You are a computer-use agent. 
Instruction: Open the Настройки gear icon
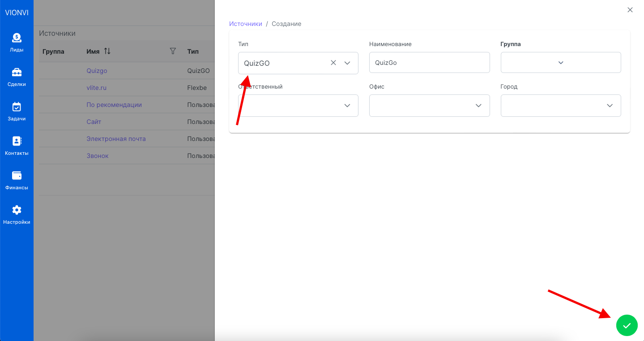click(17, 210)
